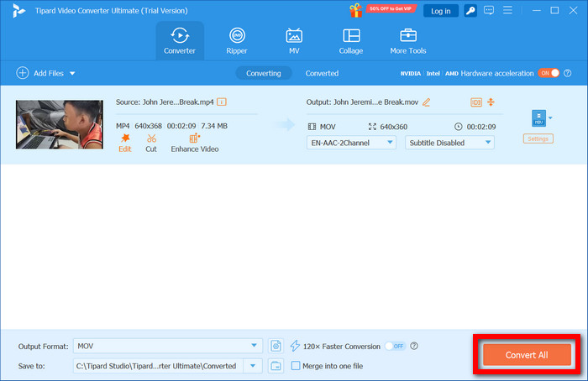Turn off Hardware acceleration toggle
The width and height of the screenshot is (588, 381).
(x=549, y=73)
